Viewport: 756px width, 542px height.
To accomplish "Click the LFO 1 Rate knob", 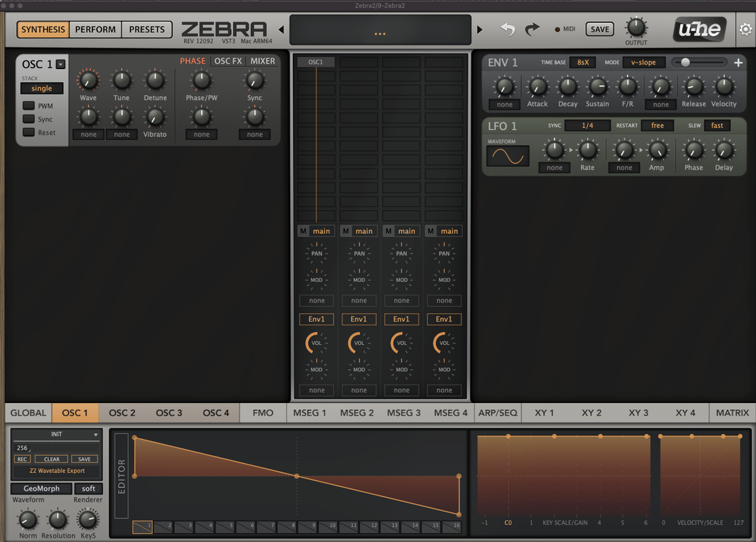I will (587, 150).
